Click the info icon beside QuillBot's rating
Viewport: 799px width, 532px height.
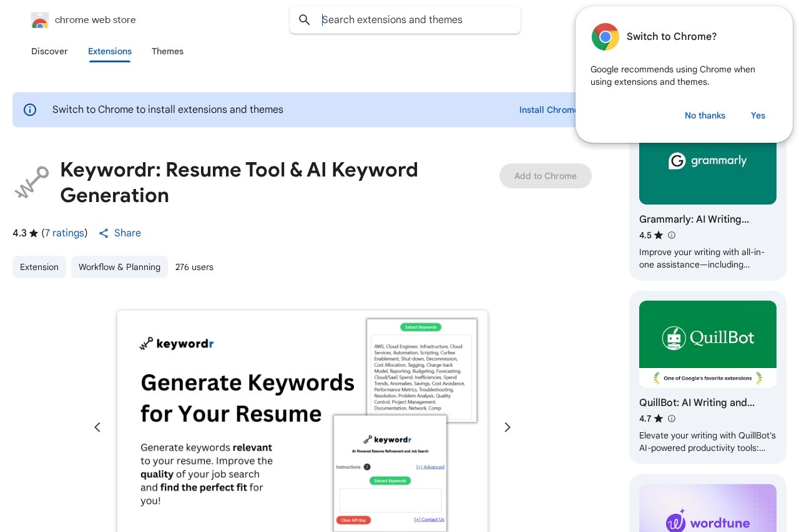coord(672,418)
